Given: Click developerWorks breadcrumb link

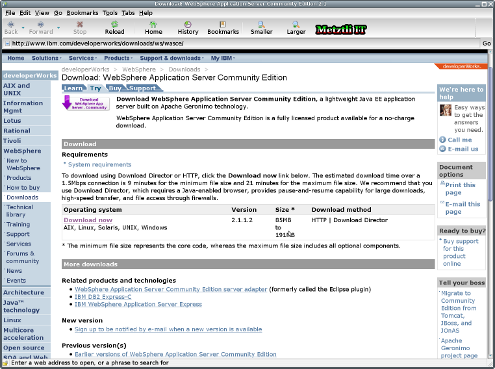Looking at the screenshot, I should pyautogui.click(x=85, y=69).
